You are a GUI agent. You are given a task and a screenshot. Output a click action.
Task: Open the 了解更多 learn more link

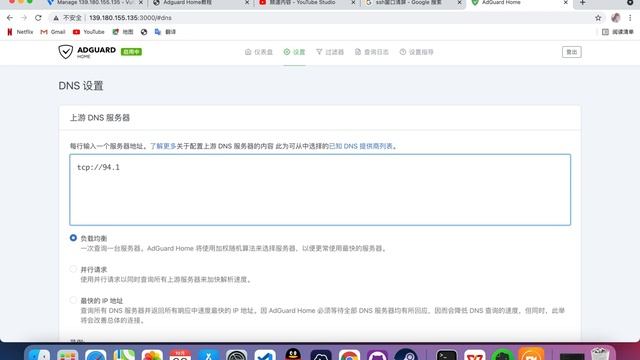point(163,146)
